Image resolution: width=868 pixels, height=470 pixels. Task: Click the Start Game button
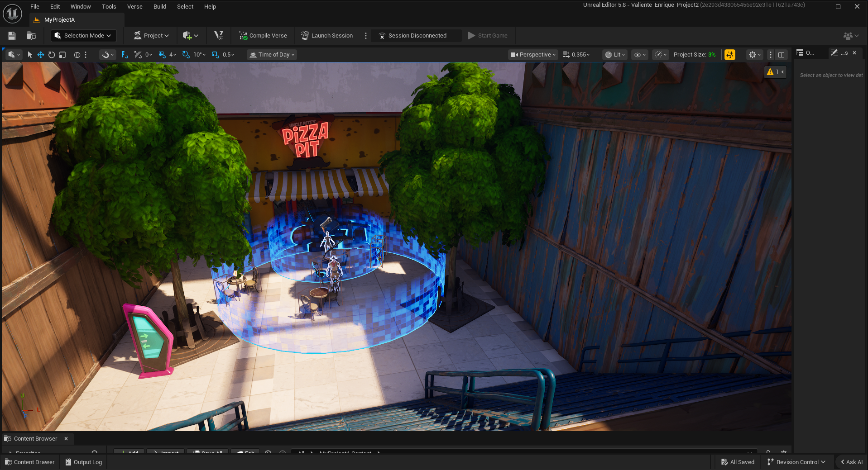(488, 36)
